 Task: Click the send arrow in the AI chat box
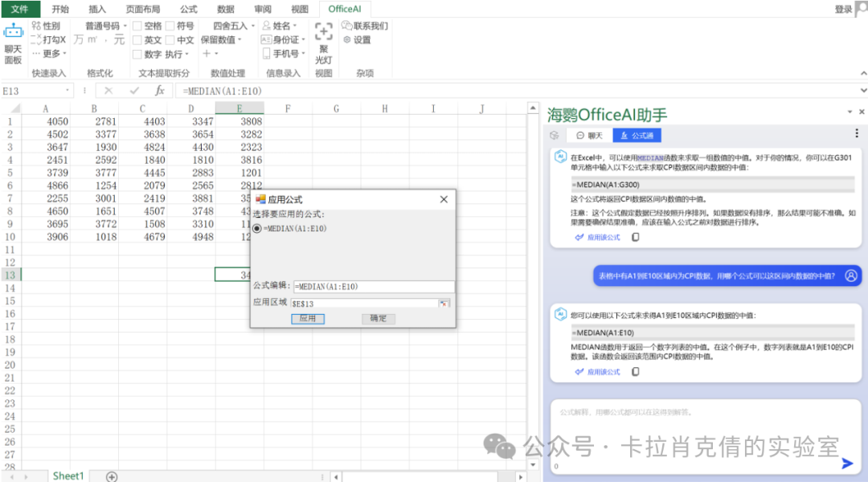tap(845, 464)
